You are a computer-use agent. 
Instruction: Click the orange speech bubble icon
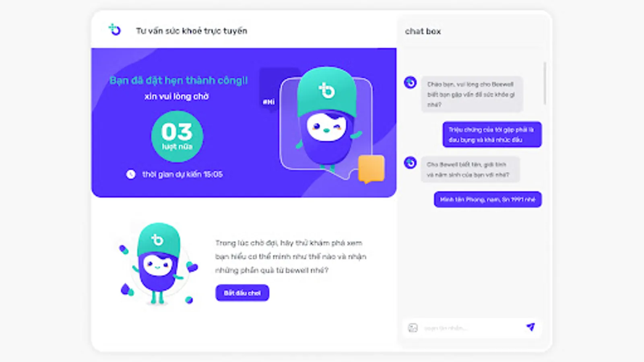371,169
